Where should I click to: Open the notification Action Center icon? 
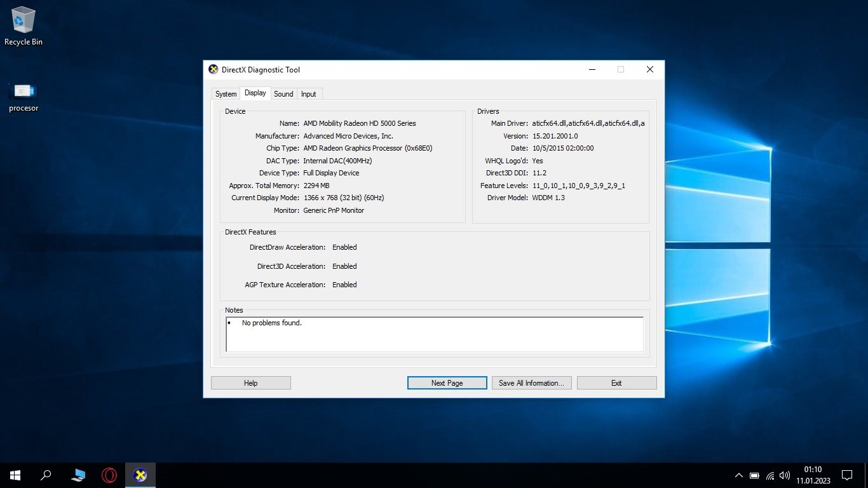[x=847, y=475]
